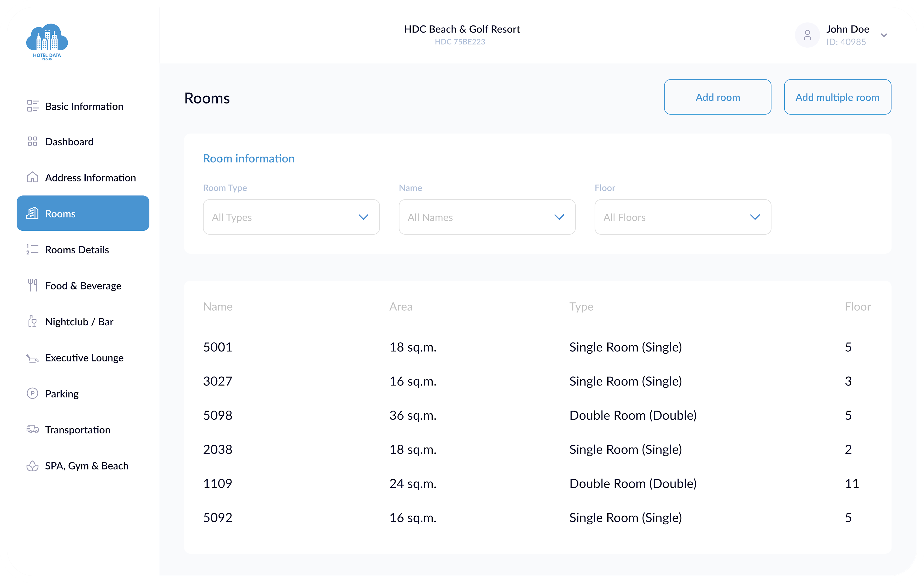Image resolution: width=924 pixels, height=583 pixels.
Task: Click the Food & Beverage cutlery icon
Action: [x=33, y=285]
